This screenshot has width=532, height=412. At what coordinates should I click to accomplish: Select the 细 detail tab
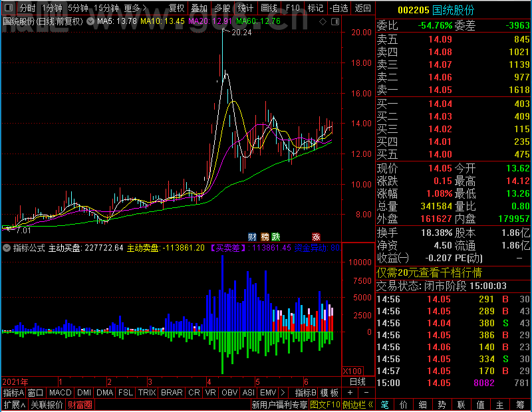tap(423, 405)
